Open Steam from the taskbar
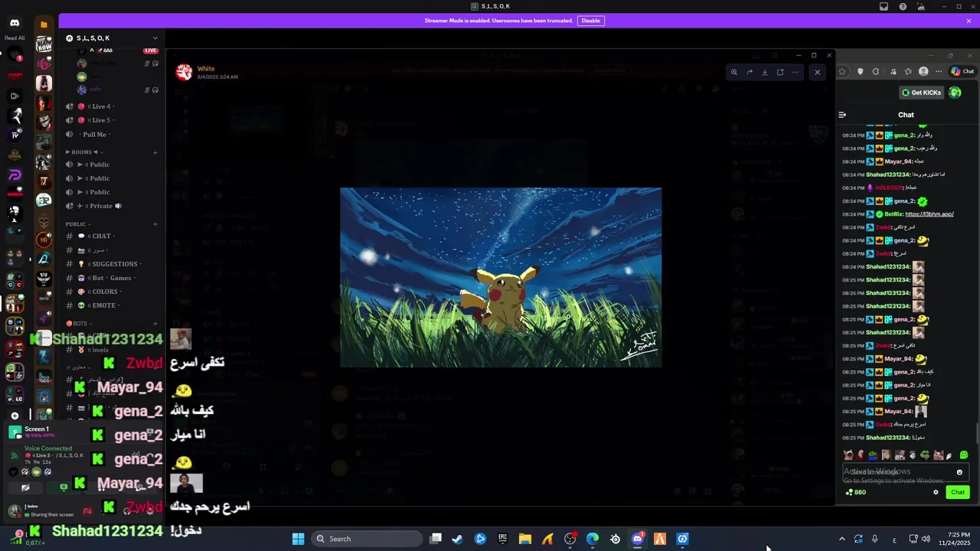The width and height of the screenshot is (980, 551). click(x=457, y=539)
